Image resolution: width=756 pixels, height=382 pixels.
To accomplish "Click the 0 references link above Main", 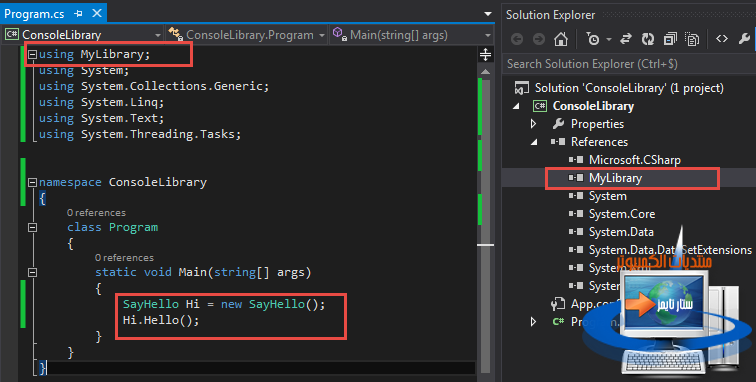I will [x=124, y=258].
